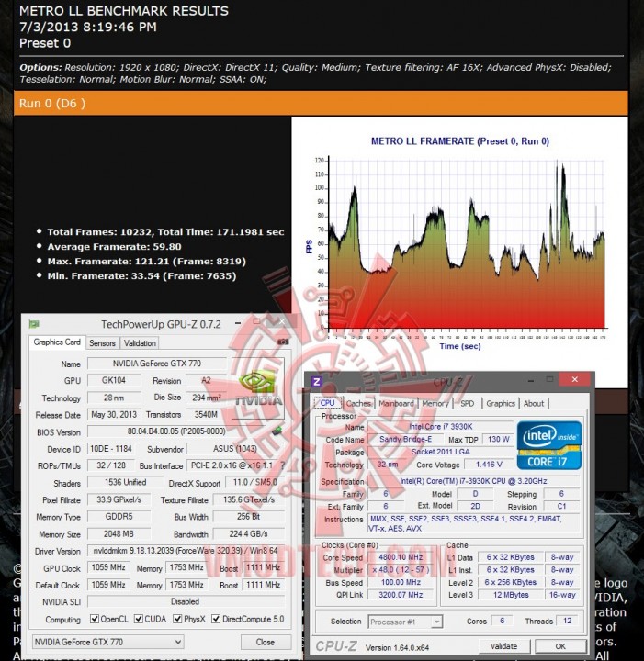Click the GPU-Z screenshot camera icon
This screenshot has height=661, width=644.
(283, 342)
